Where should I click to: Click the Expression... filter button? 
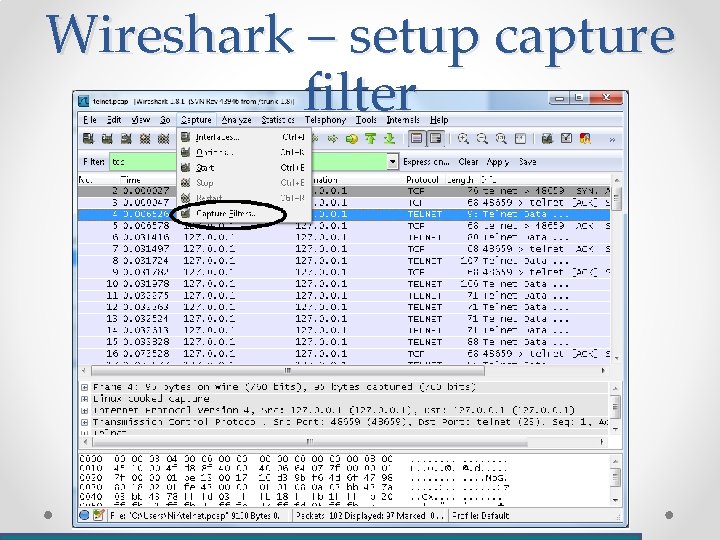click(x=426, y=162)
